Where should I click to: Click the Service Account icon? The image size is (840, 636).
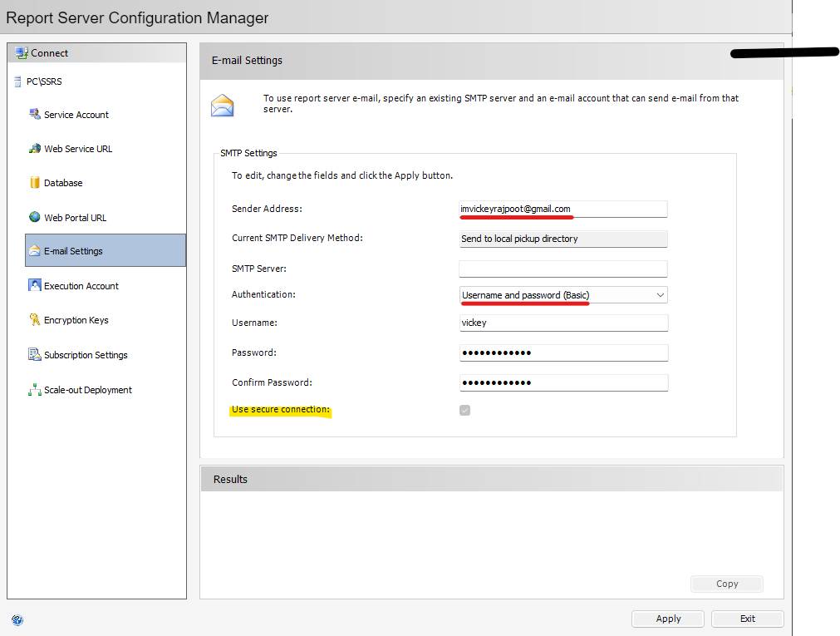pyautogui.click(x=35, y=114)
